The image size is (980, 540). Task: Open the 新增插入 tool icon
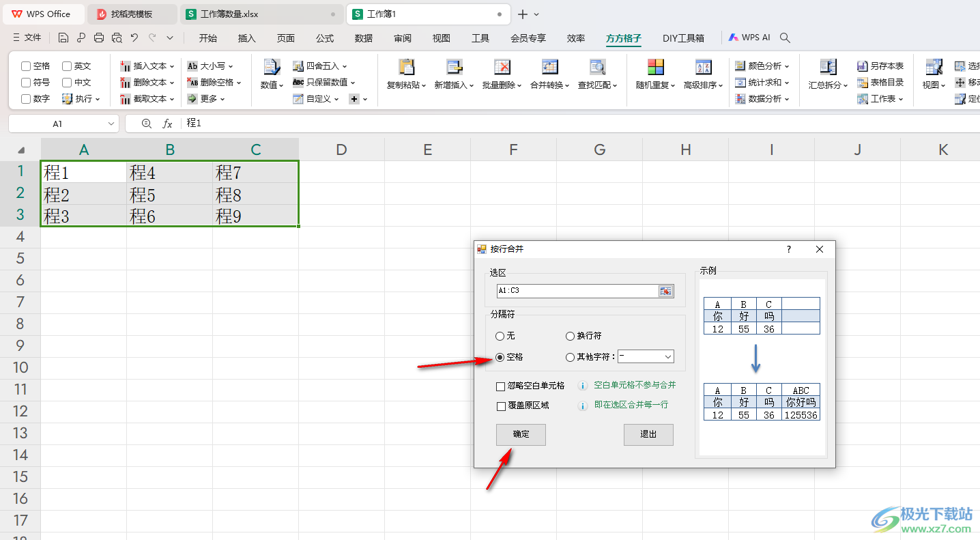pyautogui.click(x=455, y=67)
